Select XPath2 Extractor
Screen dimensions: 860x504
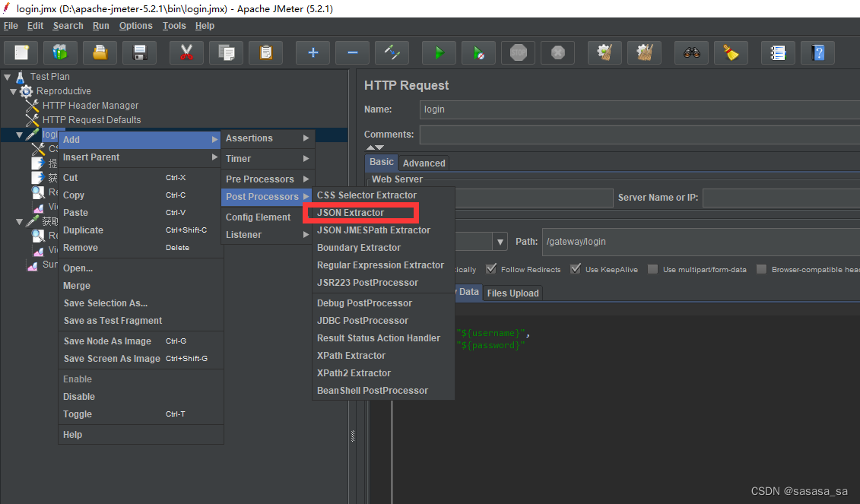[x=382, y=373]
